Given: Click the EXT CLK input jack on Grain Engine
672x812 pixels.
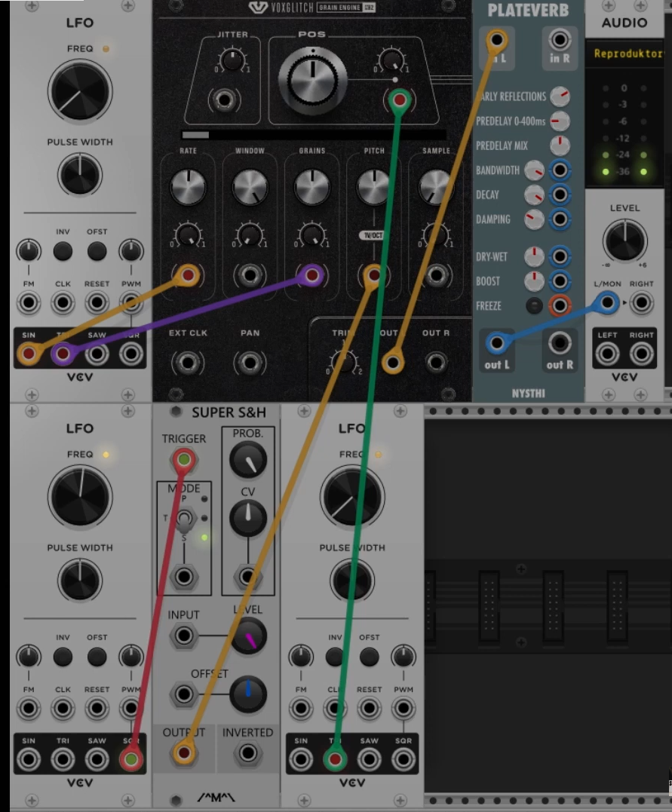Looking at the screenshot, I should tap(188, 363).
